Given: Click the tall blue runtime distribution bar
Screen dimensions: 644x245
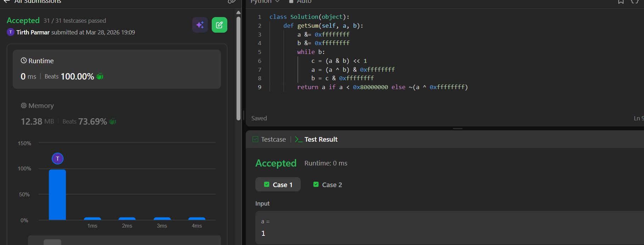Looking at the screenshot, I should [57, 195].
